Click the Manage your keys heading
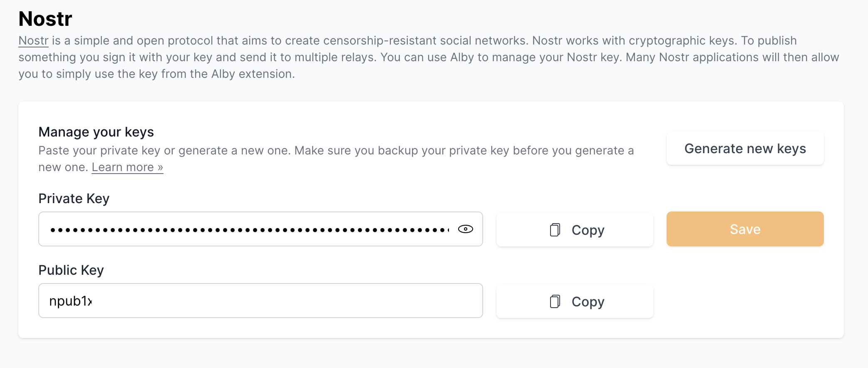The image size is (868, 368). click(96, 132)
